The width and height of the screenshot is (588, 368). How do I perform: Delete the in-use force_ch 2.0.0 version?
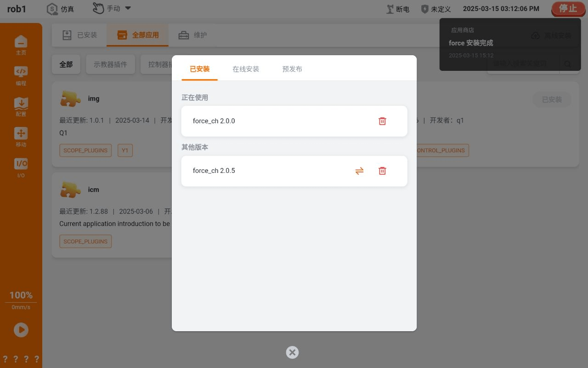pyautogui.click(x=382, y=121)
